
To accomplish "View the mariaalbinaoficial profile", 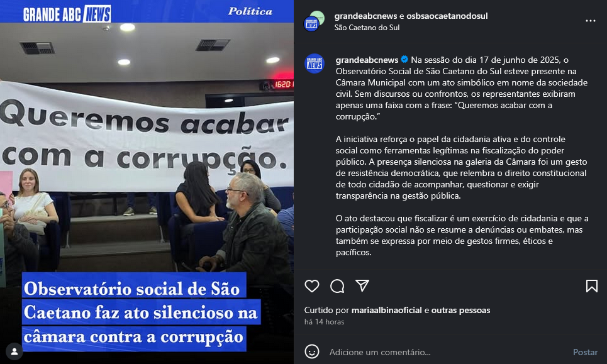I will point(386,310).
